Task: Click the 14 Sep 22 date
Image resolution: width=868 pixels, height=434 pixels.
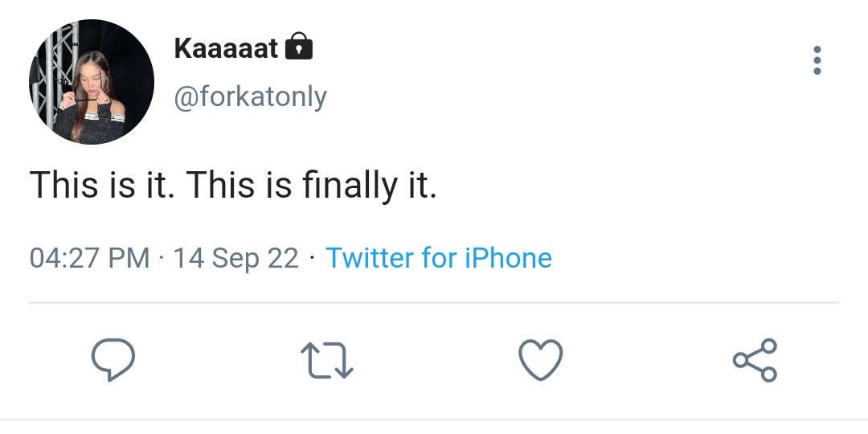Action: pos(235,259)
